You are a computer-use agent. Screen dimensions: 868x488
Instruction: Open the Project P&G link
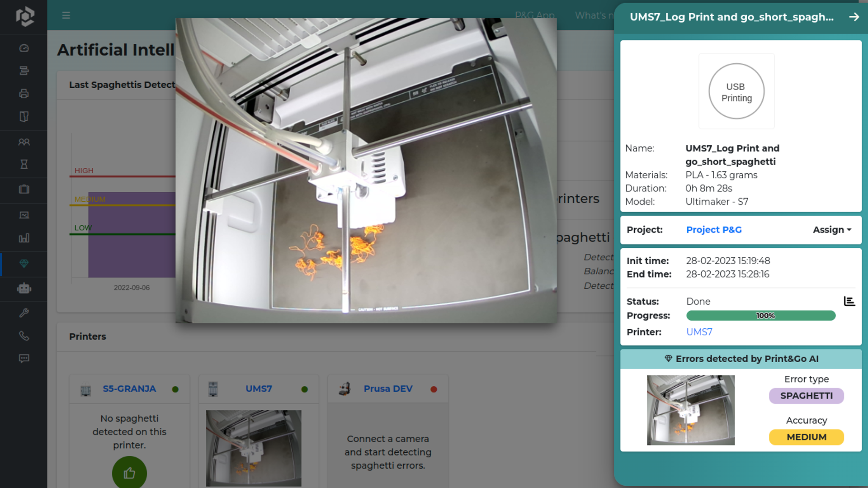point(714,230)
